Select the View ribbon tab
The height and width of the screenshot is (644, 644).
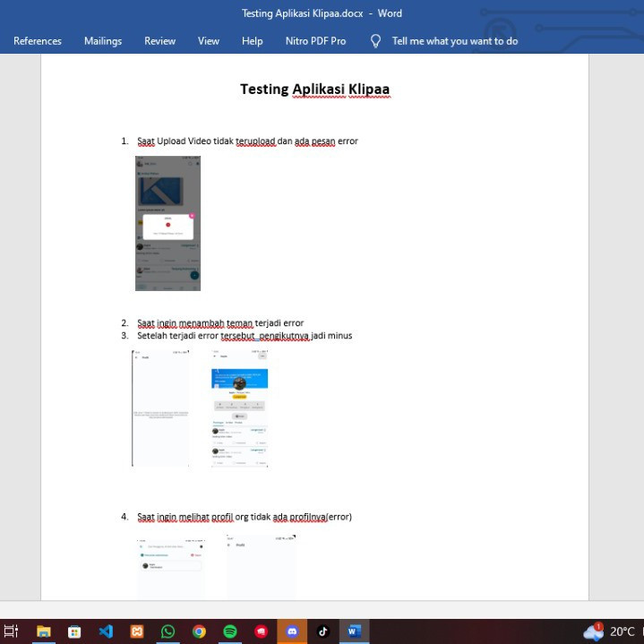tap(209, 41)
